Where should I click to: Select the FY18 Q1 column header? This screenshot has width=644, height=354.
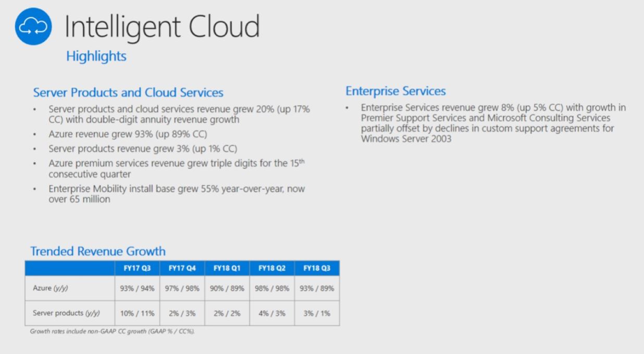(227, 268)
